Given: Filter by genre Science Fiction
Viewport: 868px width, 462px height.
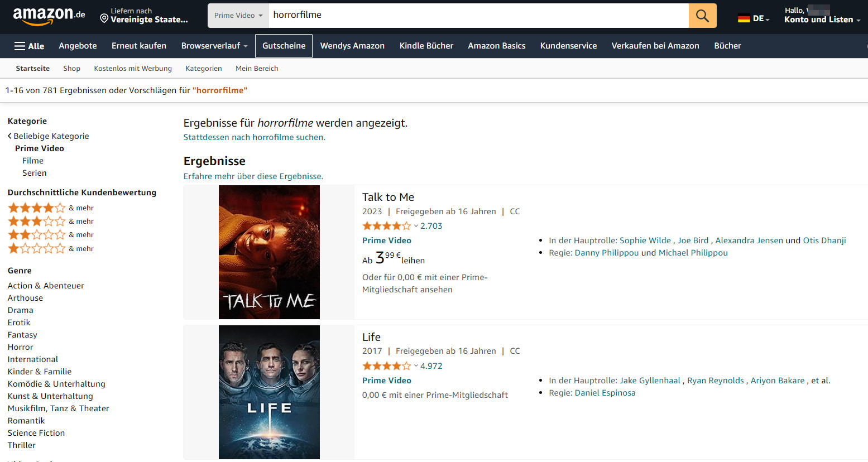Looking at the screenshot, I should pos(36,433).
